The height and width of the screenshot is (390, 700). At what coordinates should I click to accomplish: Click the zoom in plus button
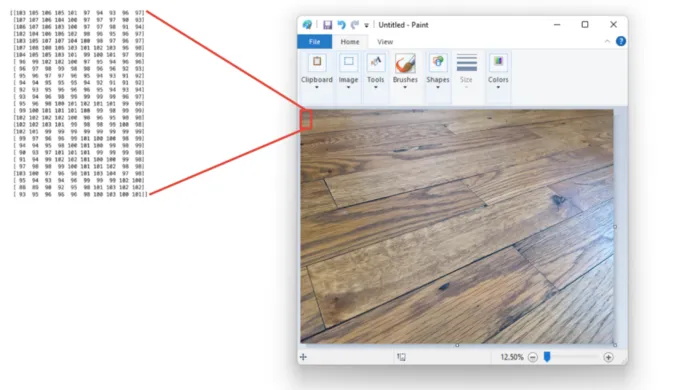[x=608, y=357]
